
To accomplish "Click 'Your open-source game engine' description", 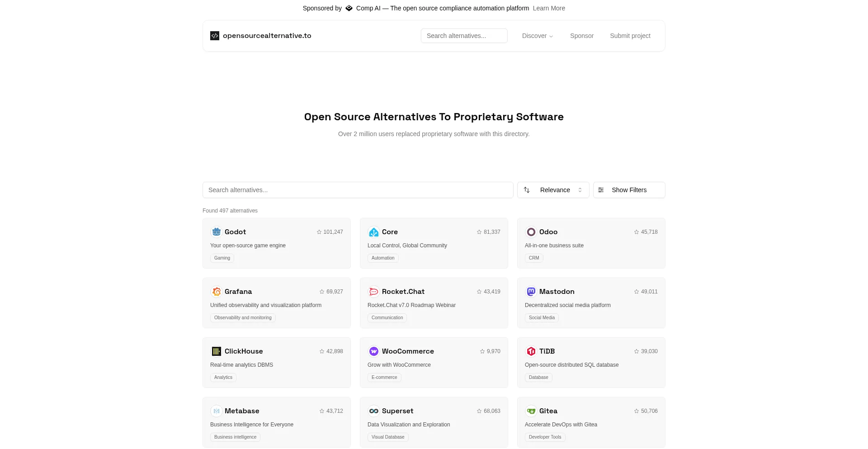I will click(248, 246).
